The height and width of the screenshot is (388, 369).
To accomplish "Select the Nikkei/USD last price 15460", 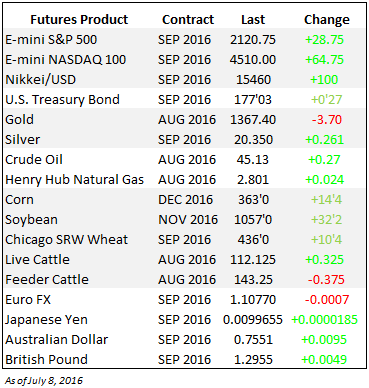I will pyautogui.click(x=253, y=80).
